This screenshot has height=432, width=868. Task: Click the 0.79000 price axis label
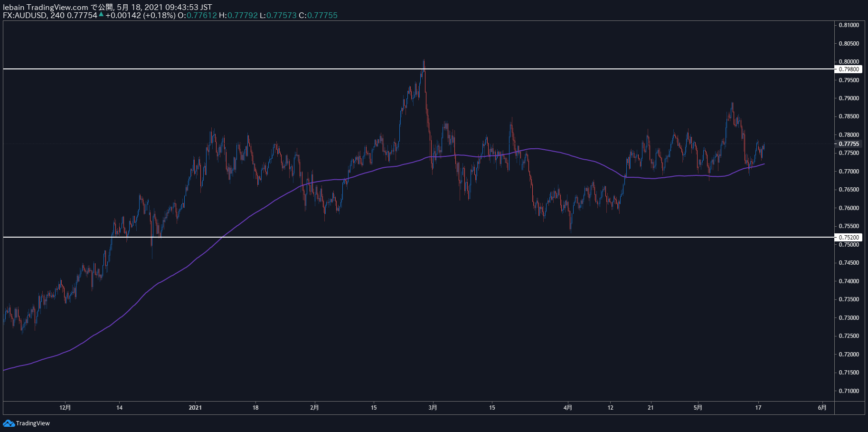(849, 98)
